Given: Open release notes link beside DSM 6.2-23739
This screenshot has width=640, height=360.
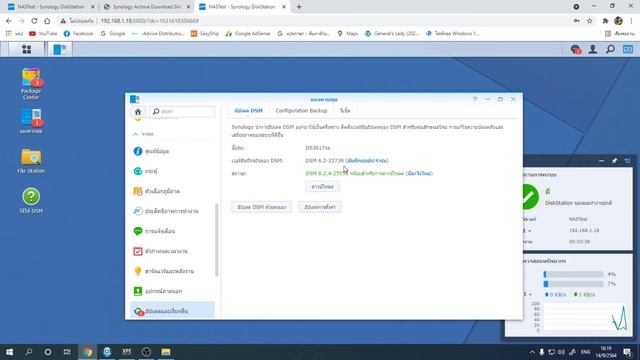Looking at the screenshot, I should (x=367, y=161).
